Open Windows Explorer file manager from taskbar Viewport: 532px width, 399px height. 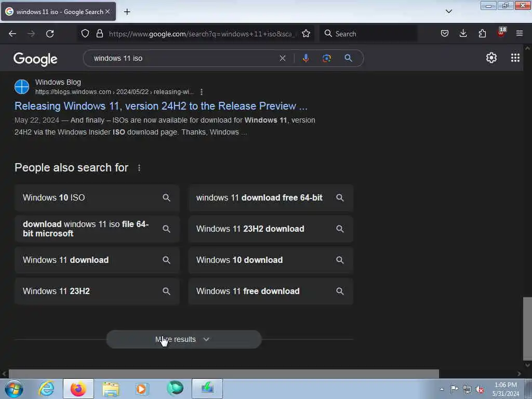(111, 389)
